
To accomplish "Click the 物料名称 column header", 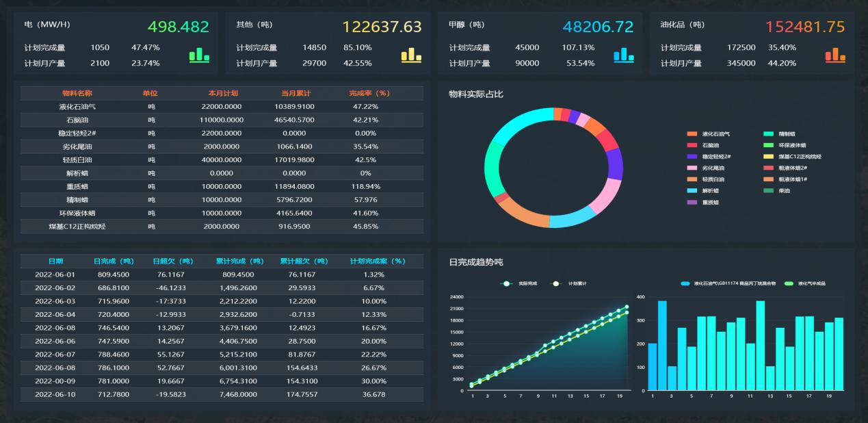I will point(77,93).
